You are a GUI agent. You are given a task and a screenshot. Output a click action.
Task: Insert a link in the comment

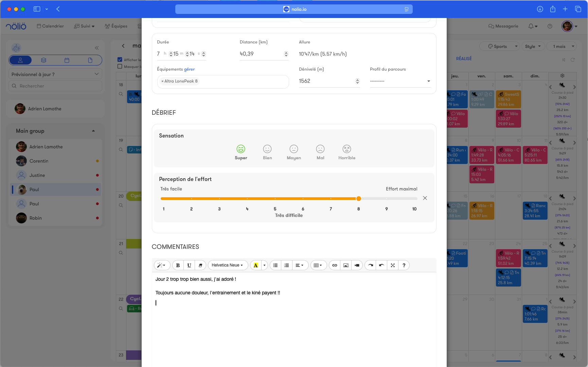(335, 265)
